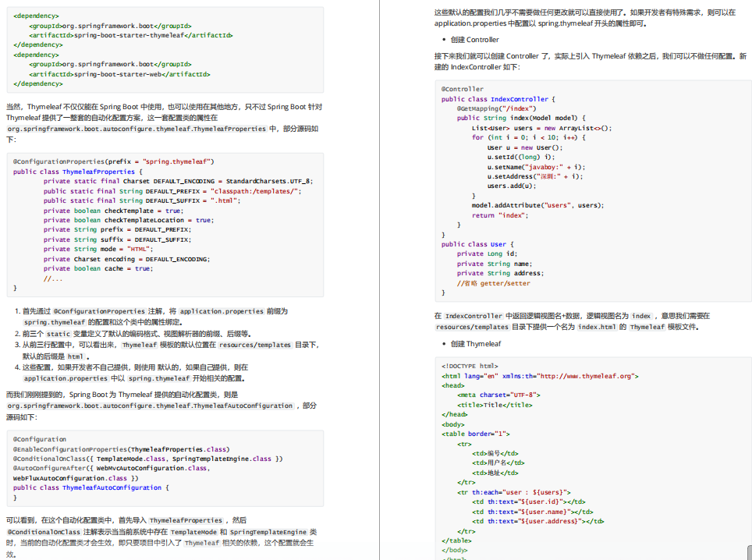The image size is (752, 560).
Task: Click the '<!DOCTYPE html>' line
Action: 470,366
